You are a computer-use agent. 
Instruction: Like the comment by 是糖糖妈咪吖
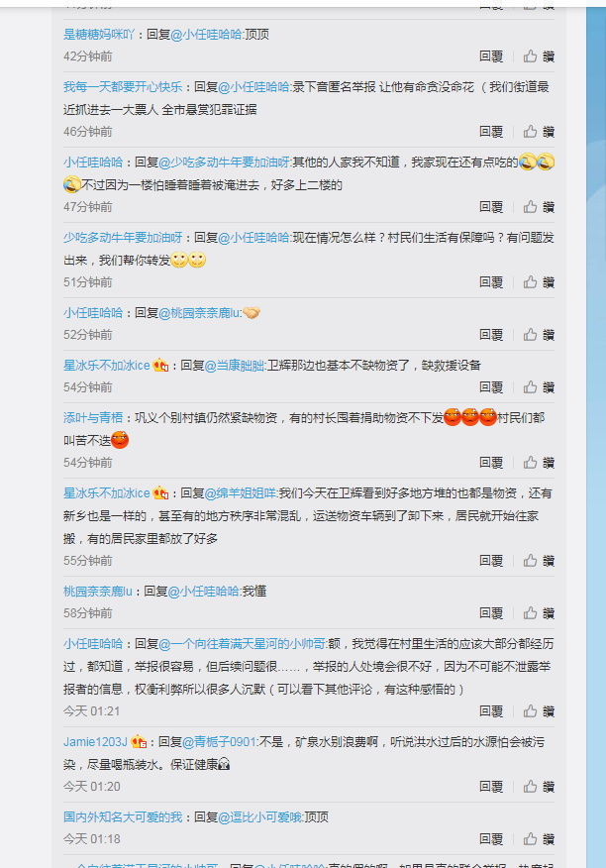pyautogui.click(x=539, y=56)
